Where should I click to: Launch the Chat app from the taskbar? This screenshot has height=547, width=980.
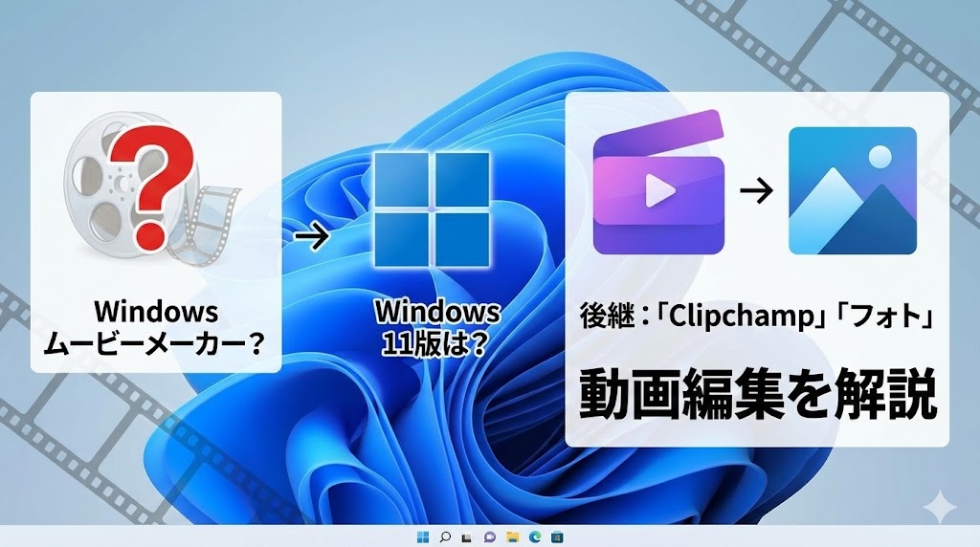(490, 537)
